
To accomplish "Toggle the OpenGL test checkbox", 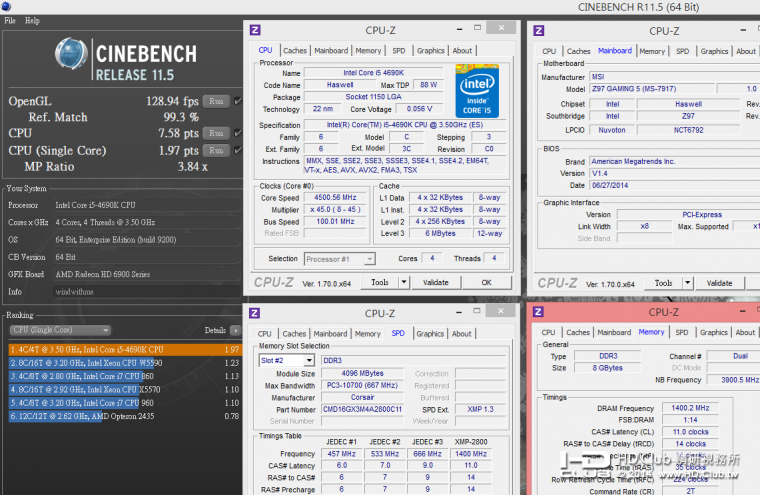I will (x=237, y=101).
